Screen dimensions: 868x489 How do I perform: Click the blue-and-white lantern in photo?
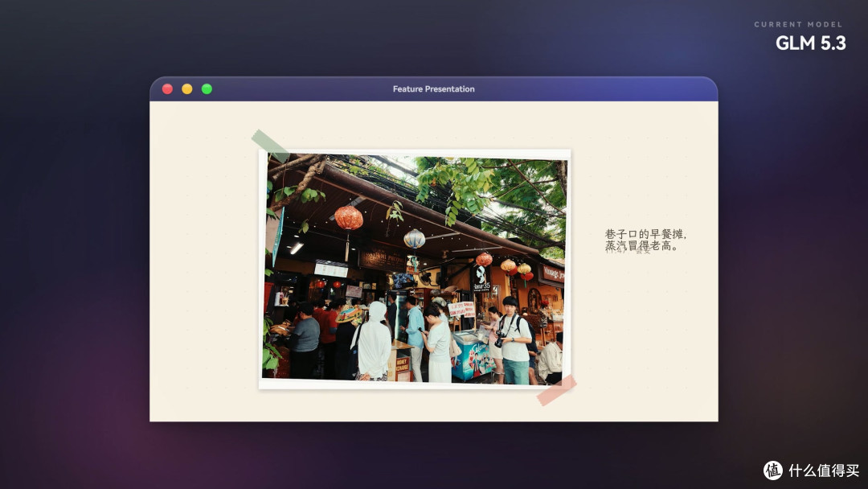(414, 239)
